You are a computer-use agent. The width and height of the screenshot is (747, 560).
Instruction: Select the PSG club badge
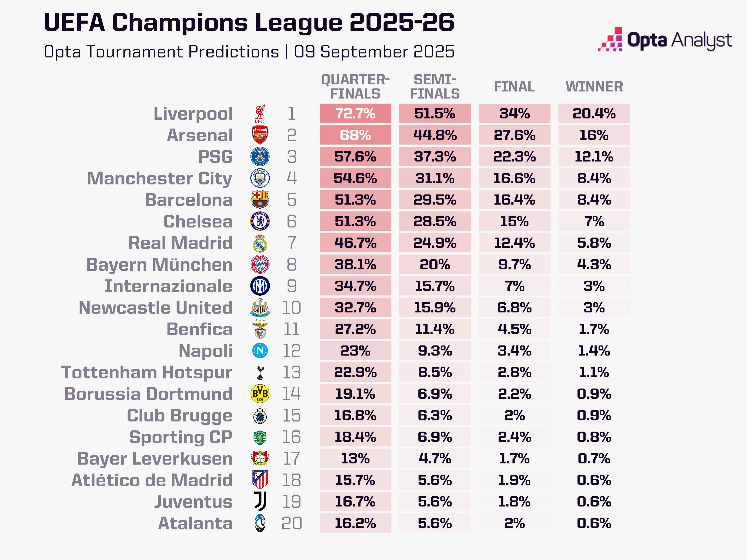coord(260,157)
